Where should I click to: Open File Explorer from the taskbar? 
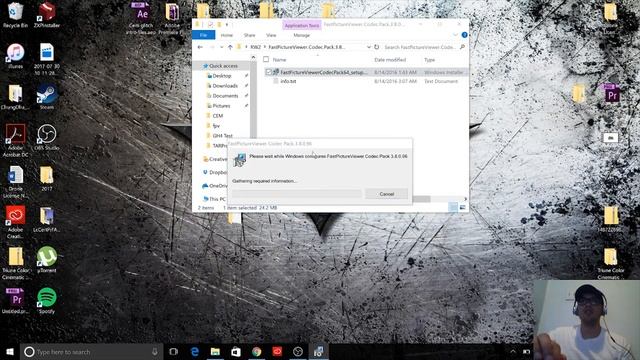pos(215,351)
